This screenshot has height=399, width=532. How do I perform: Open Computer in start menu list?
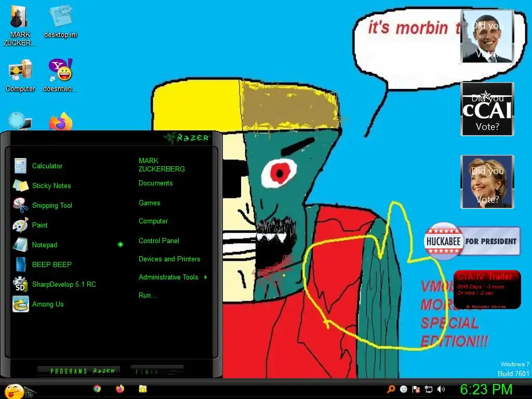pos(153,221)
